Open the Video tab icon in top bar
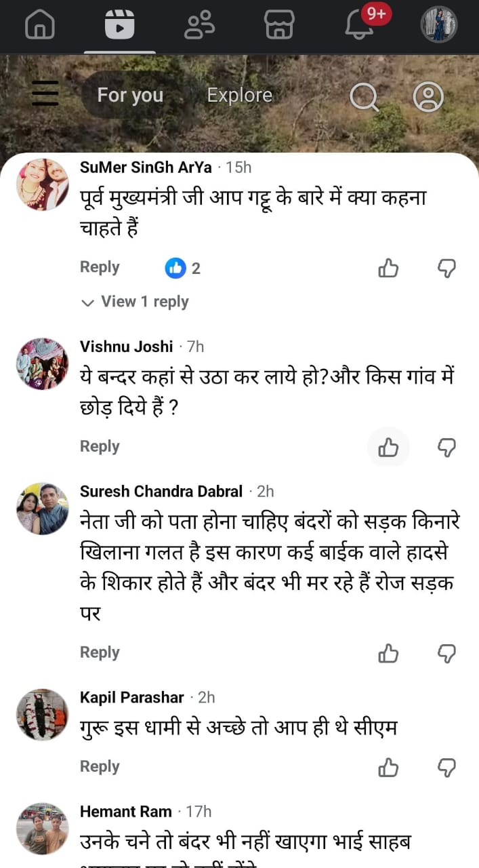 click(x=119, y=25)
